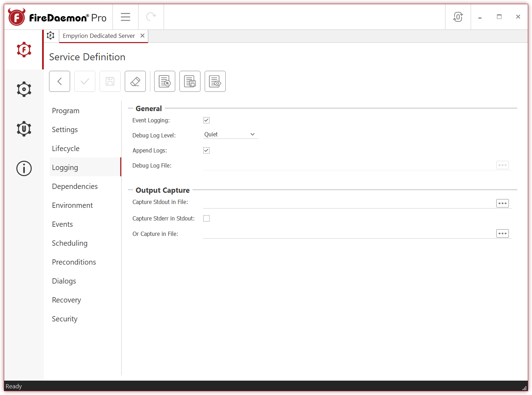The width and height of the screenshot is (532, 395).
Task: Open the Dependencies section
Action: coord(85,186)
